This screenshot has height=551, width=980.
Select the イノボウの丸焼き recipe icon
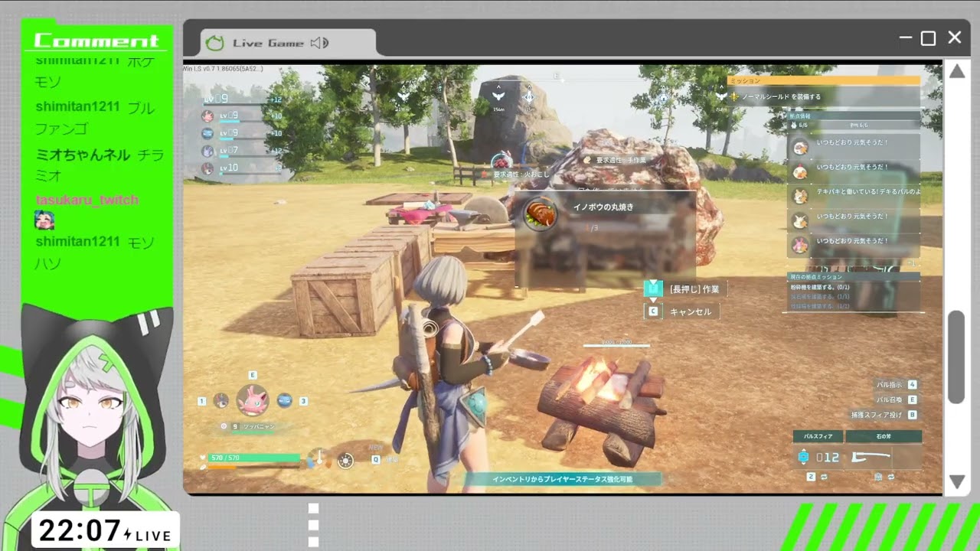pyautogui.click(x=541, y=214)
